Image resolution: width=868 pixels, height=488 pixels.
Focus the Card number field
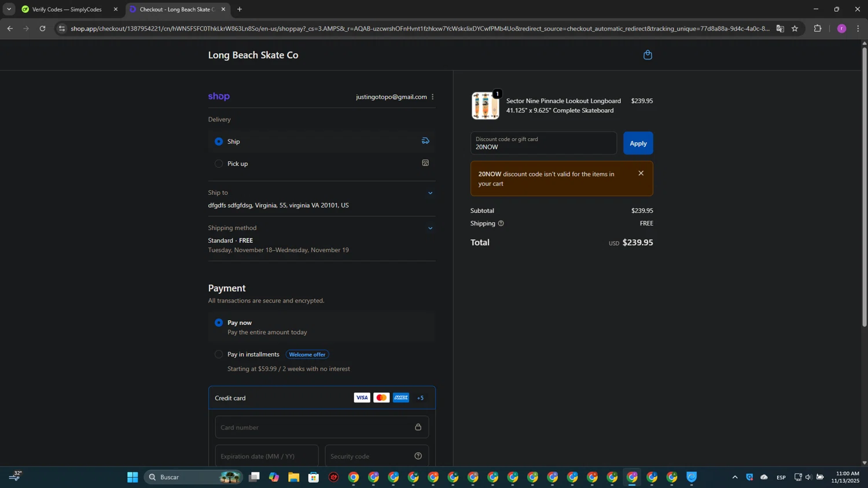(x=322, y=427)
